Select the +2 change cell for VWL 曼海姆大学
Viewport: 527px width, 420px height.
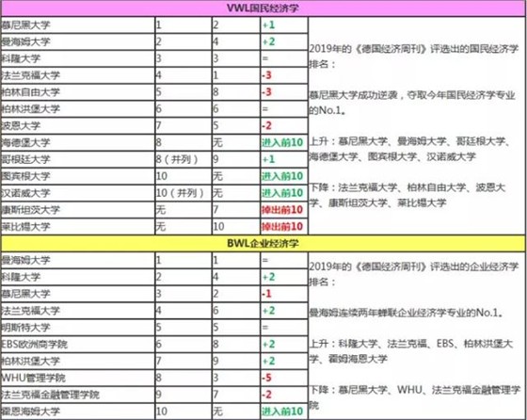284,41
